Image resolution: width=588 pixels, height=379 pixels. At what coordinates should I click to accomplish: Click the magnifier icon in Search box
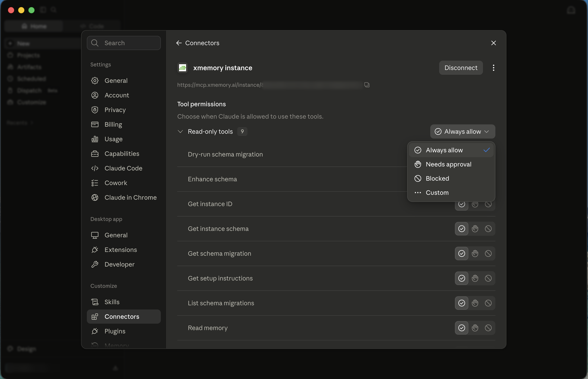pyautogui.click(x=95, y=43)
